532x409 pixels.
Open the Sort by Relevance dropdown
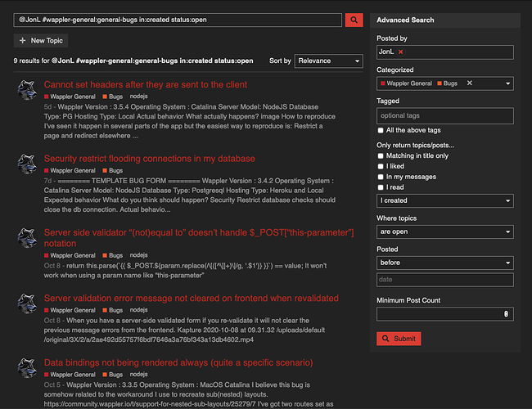(x=328, y=61)
